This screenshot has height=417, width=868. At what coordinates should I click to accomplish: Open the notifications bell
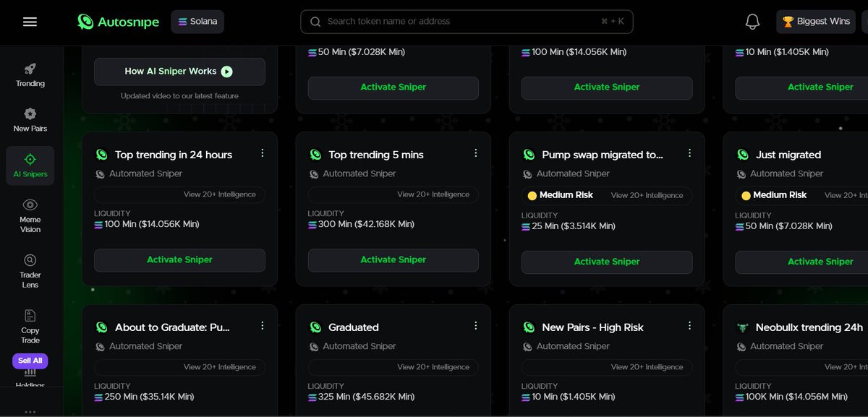[x=752, y=22]
